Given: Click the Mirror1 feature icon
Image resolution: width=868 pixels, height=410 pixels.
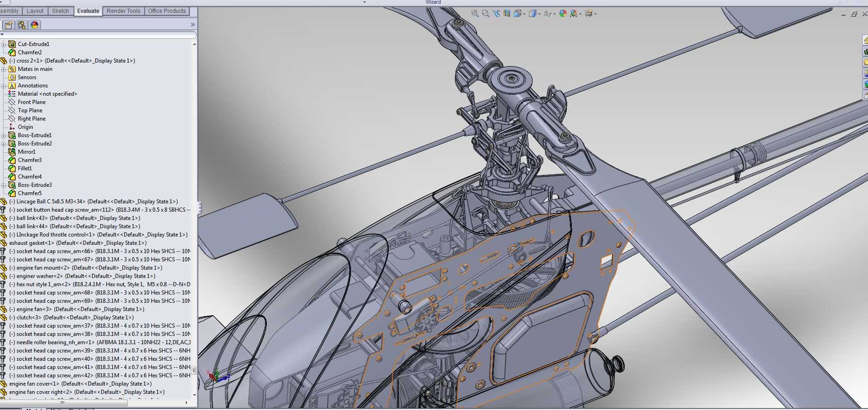Looking at the screenshot, I should tap(12, 152).
